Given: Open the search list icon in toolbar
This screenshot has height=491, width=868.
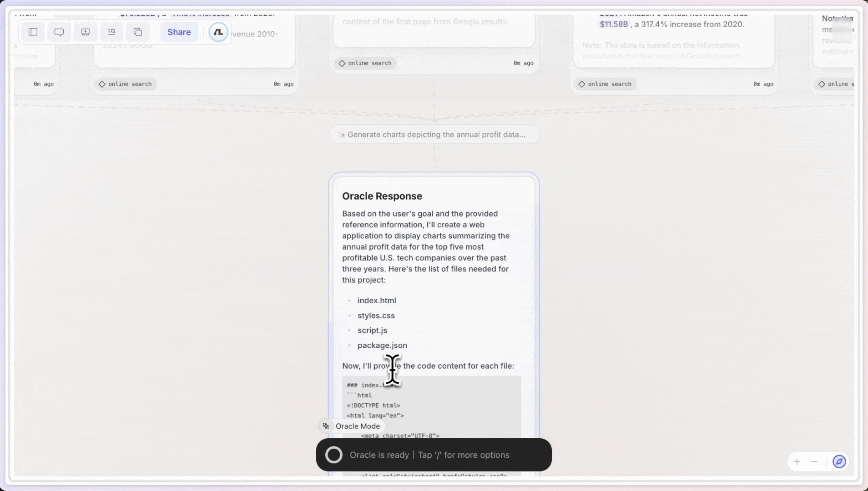Looking at the screenshot, I should [x=111, y=32].
